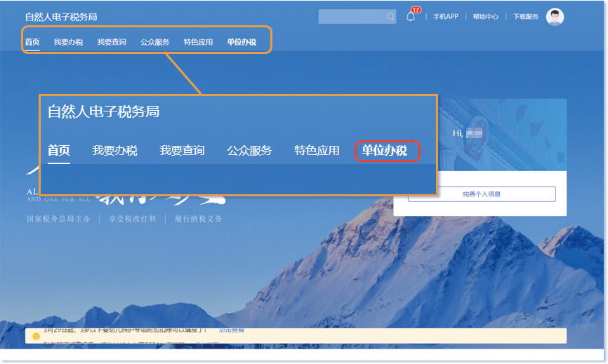Select 首页 tab in the small top navigation
Viewport: 608px width, 364px height.
pos(32,42)
